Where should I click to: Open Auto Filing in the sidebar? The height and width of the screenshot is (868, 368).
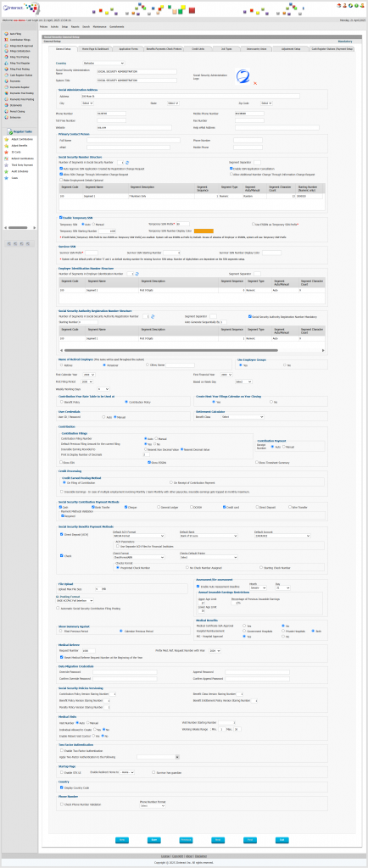(x=15, y=34)
